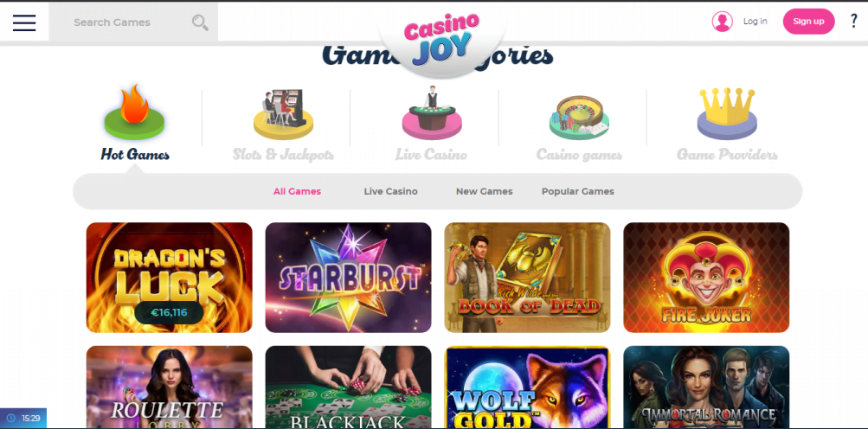
Task: Click the pink user profile icon
Action: [722, 22]
